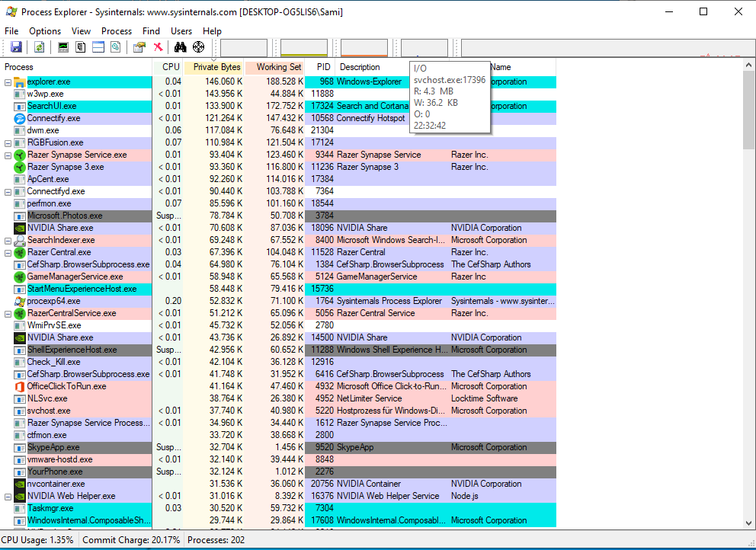Open the Properties toolbar icon
756x550 pixels.
coord(139,46)
